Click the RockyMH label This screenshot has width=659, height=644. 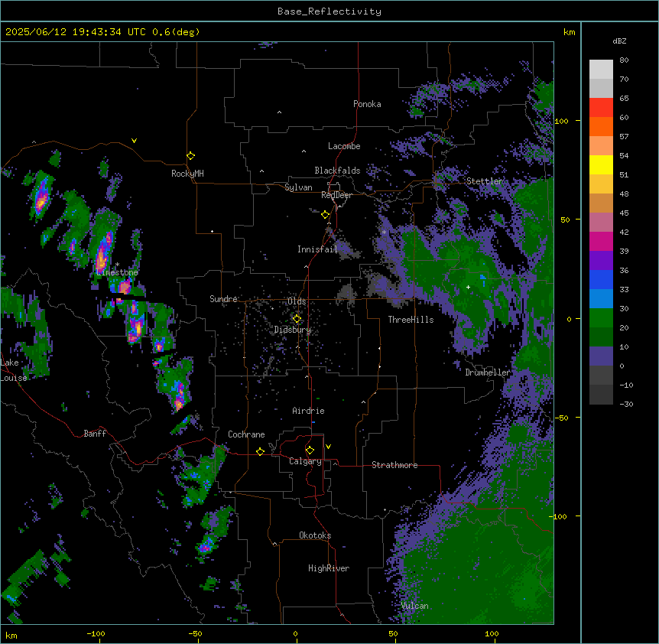[187, 174]
